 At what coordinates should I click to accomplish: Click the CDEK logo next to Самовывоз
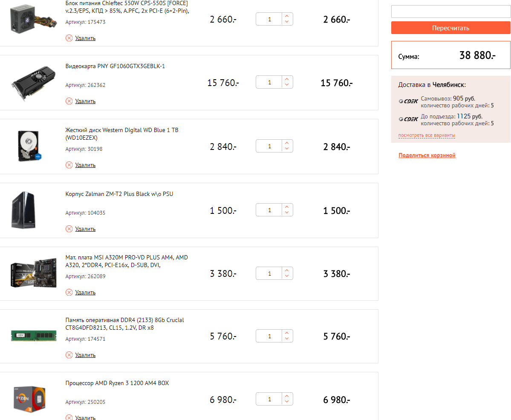pyautogui.click(x=408, y=101)
